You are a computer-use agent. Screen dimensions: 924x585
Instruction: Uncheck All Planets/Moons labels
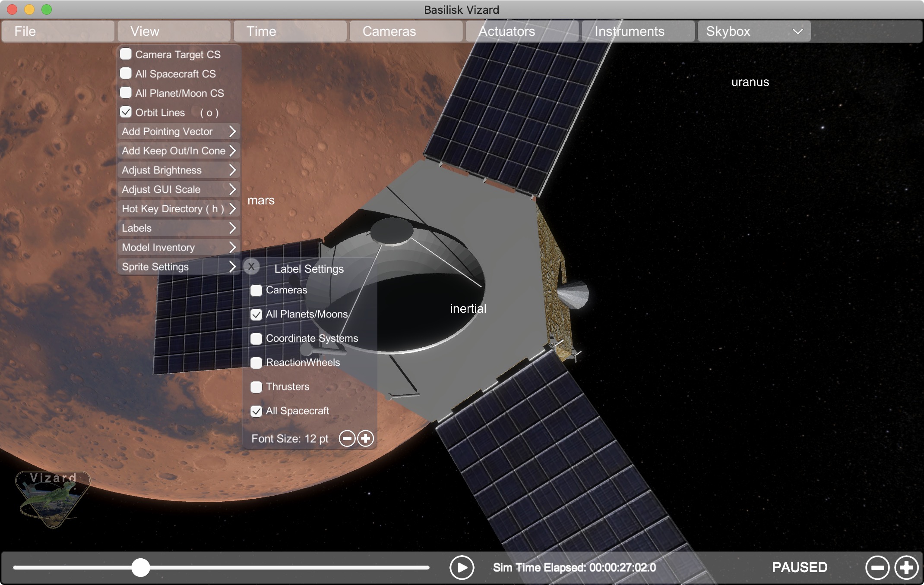256,315
